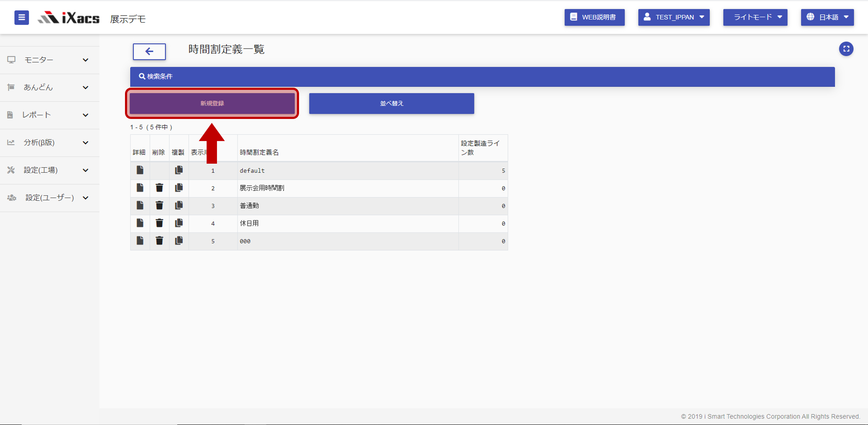Toggle the hamburger menu icon

point(21,17)
